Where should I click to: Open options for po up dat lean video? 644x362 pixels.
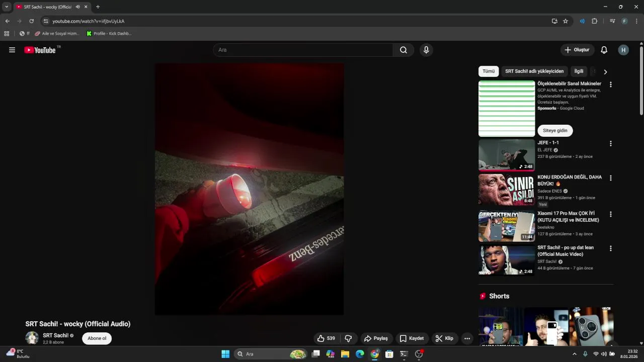click(611, 248)
